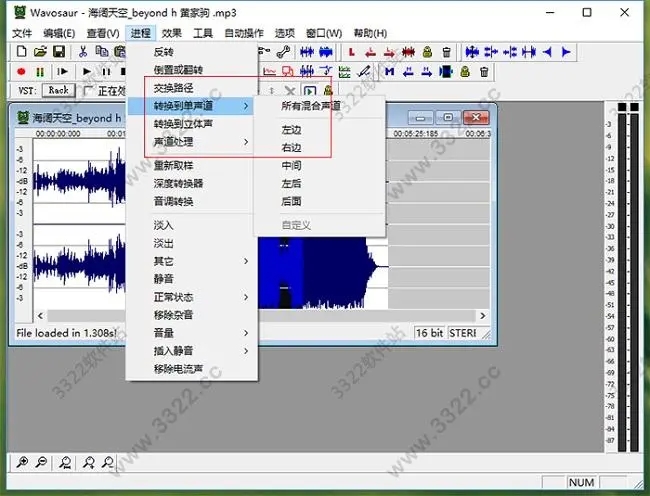Select 所有混合声道 from the submenu
650x496 pixels.
click(310, 105)
